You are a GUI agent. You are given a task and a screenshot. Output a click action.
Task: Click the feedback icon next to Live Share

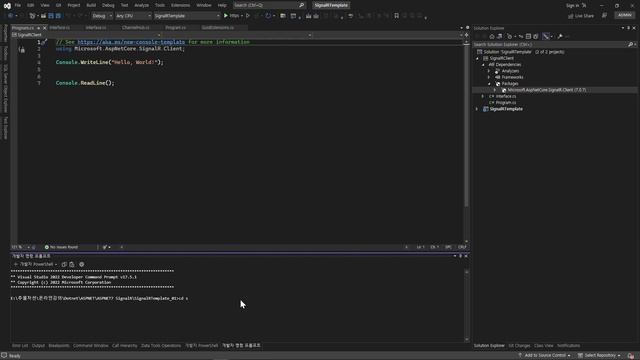(604, 16)
